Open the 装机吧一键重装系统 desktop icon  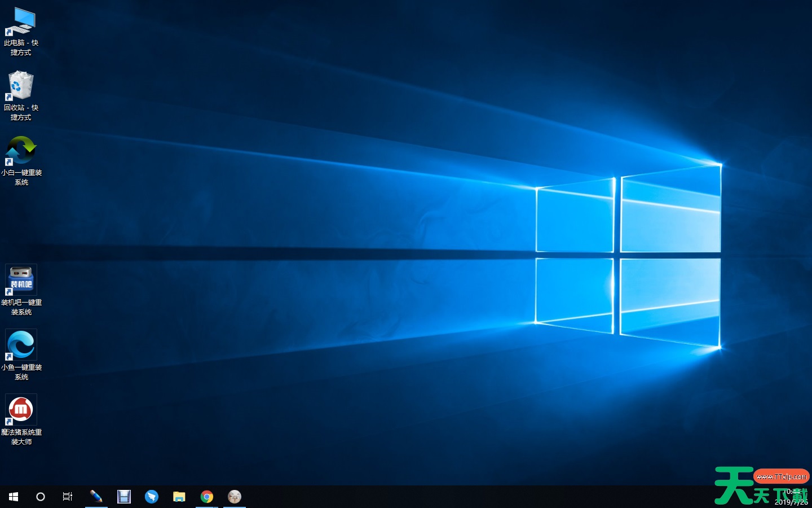pyautogui.click(x=21, y=278)
